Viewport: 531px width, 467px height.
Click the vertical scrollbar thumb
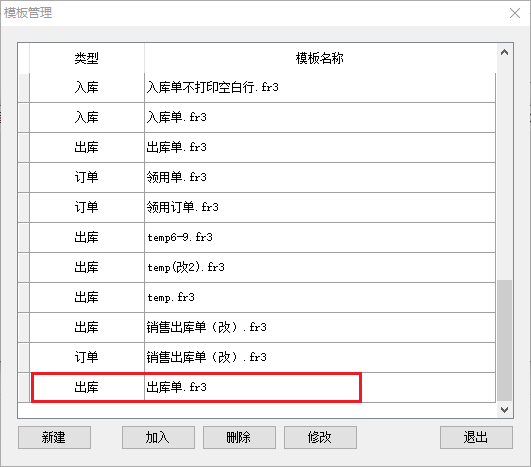(x=504, y=340)
